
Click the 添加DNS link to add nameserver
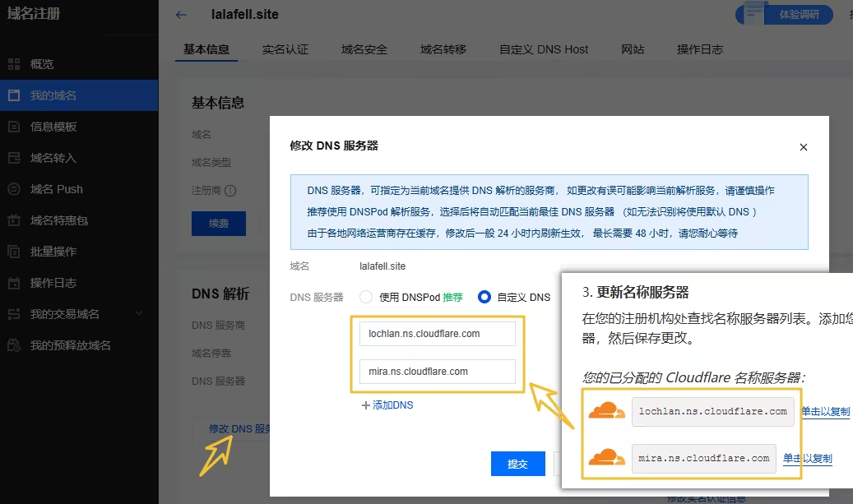click(x=387, y=405)
